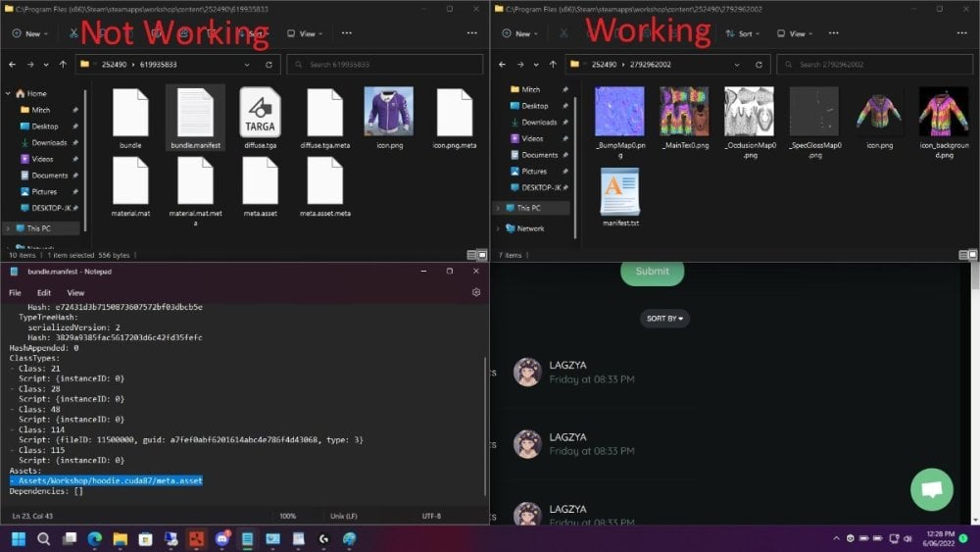
Task: Open the Edit menu in Notepad
Action: point(45,292)
